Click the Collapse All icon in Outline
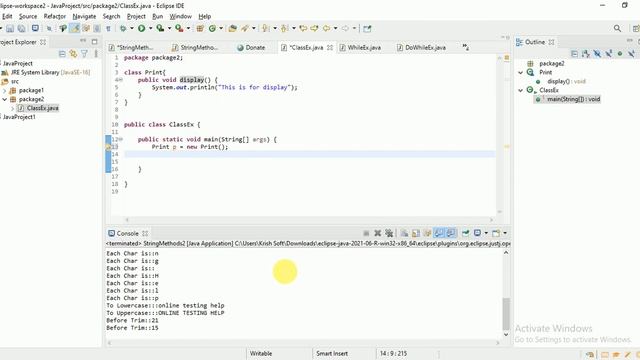Screen dimensions: 640x360 click(x=574, y=53)
